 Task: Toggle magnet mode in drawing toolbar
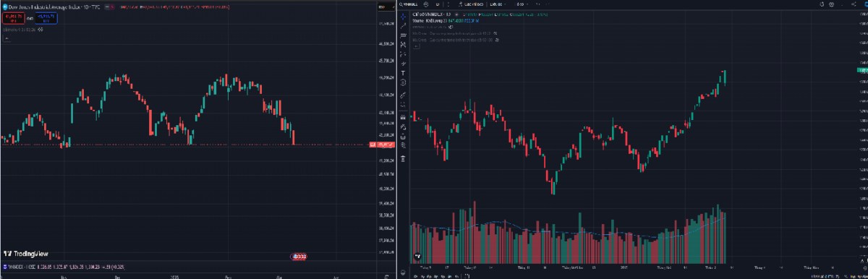click(403, 116)
